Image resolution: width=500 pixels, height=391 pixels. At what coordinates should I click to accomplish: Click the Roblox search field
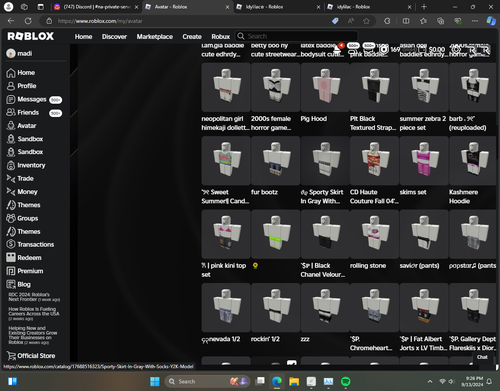point(297,36)
